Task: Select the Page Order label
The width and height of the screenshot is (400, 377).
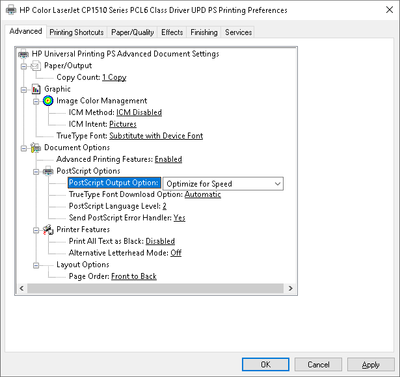Action: click(89, 276)
